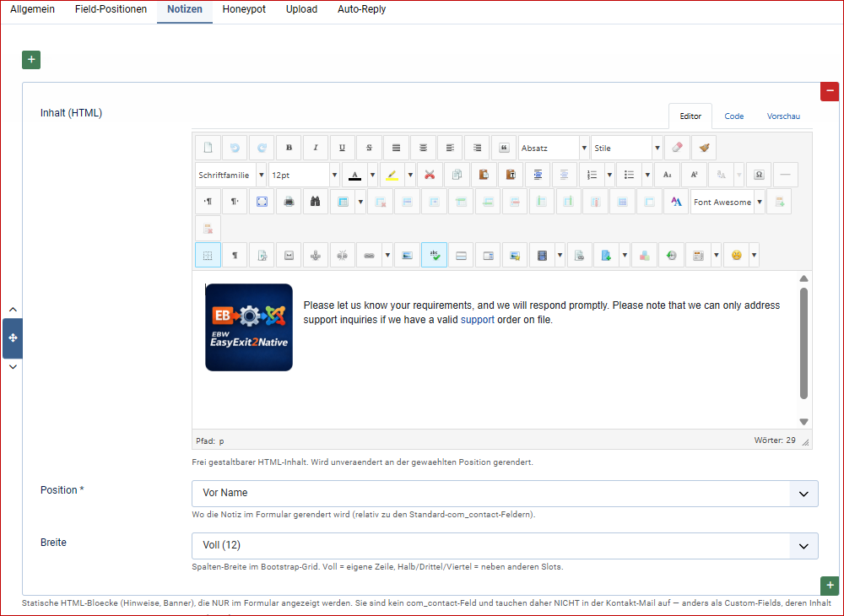Insert a blockquote

(x=504, y=148)
